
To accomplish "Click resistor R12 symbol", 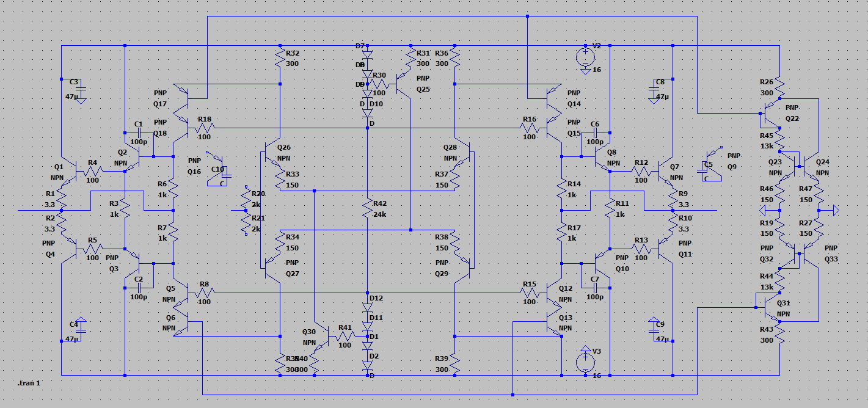I will 641,172.
